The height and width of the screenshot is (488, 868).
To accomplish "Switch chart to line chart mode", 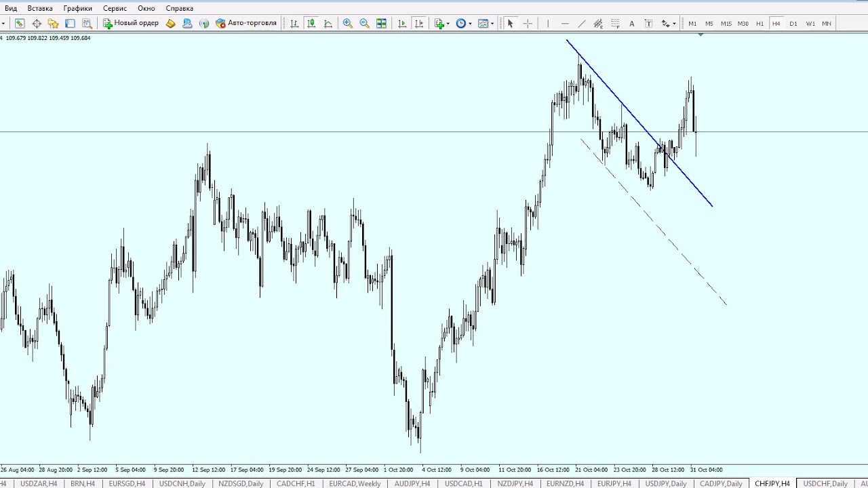I will (x=328, y=23).
